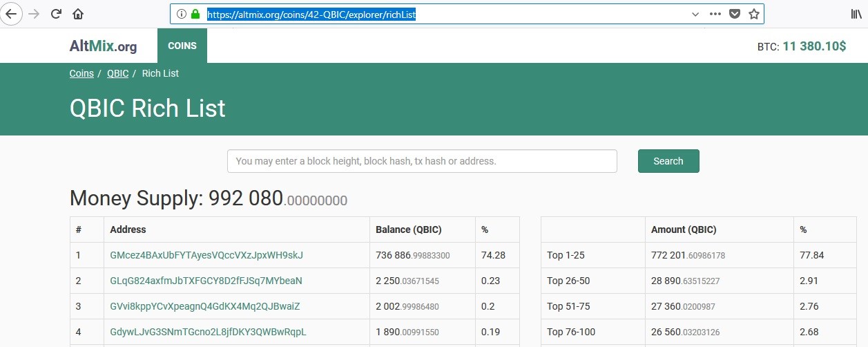Click the green Search button
The image size is (868, 347).
tap(668, 161)
